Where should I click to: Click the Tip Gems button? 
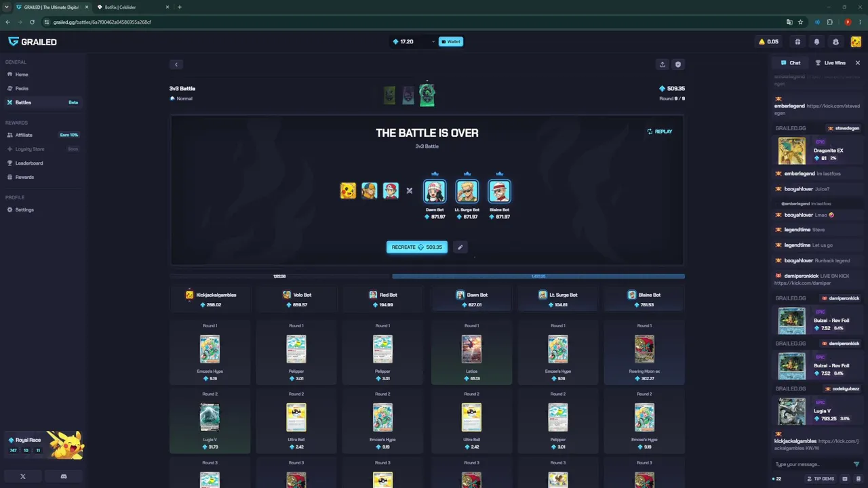821,479
